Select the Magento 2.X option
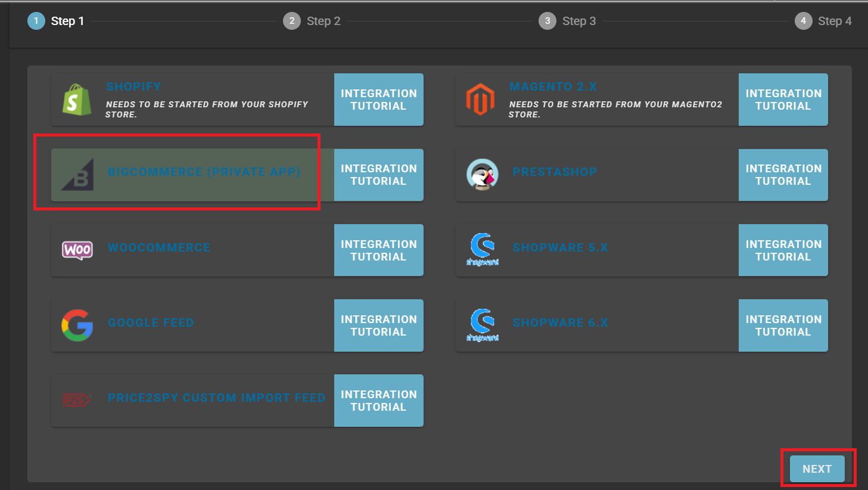 pyautogui.click(x=598, y=100)
